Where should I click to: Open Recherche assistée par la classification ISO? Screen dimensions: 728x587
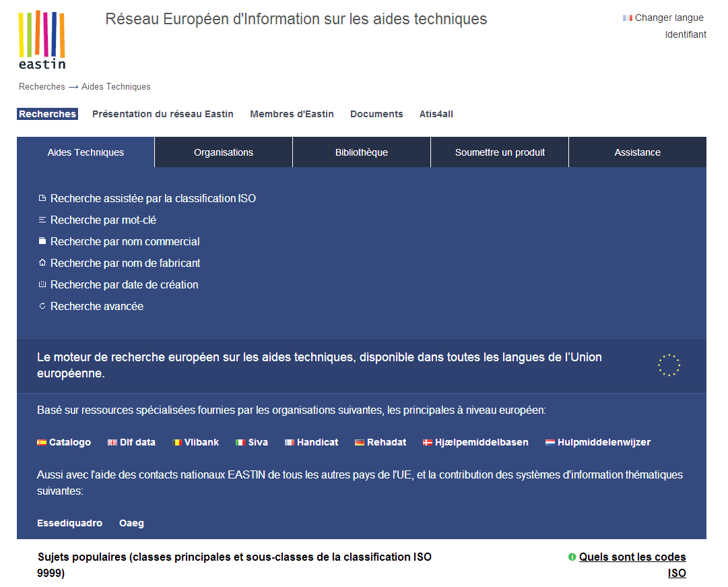[153, 199]
